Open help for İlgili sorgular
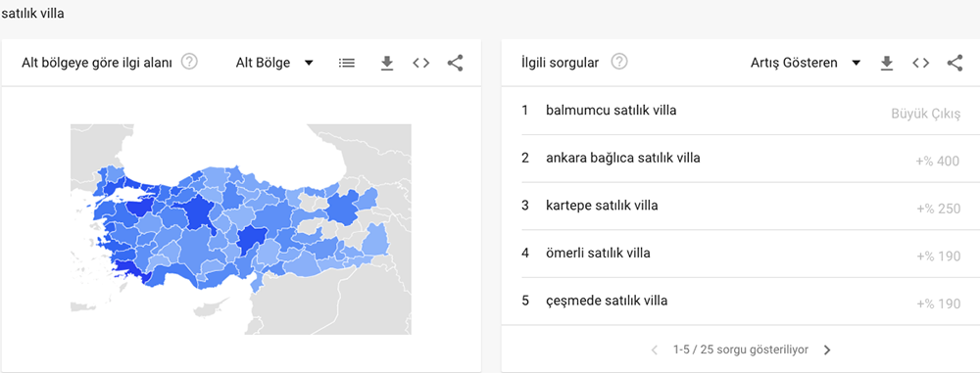The image size is (980, 373). point(619,62)
